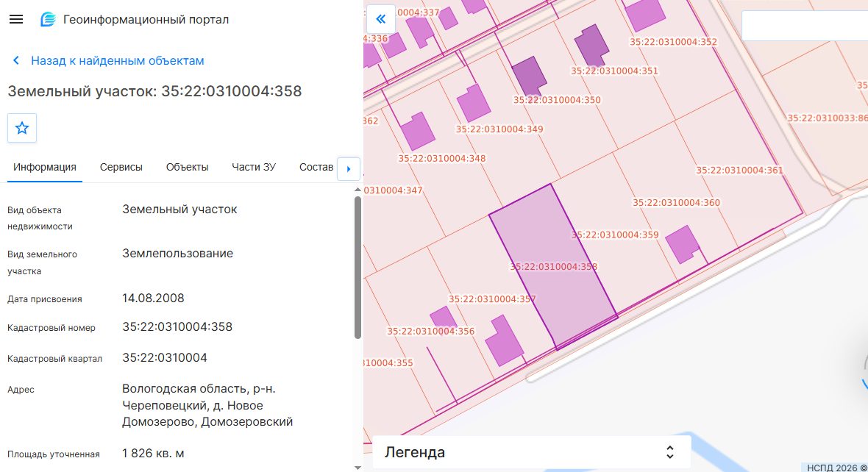Click the heading Земельный участок: 35:22:0310004:358

155,90
